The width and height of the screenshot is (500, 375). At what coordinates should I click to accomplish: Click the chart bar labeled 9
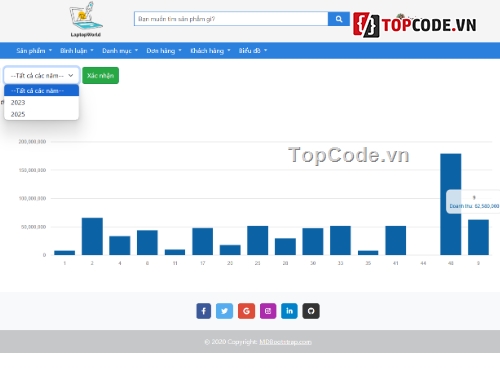pyautogui.click(x=478, y=237)
